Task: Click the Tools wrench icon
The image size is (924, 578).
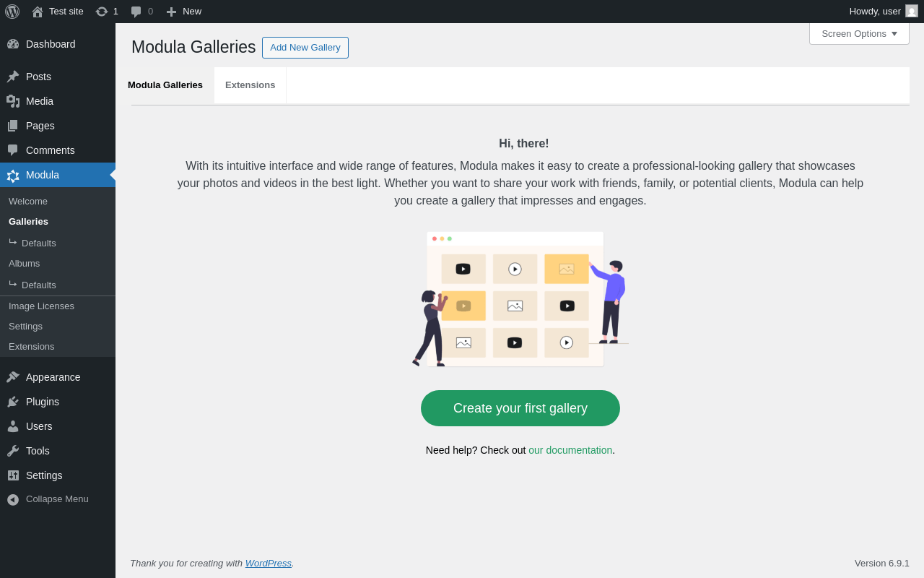Action: (x=13, y=451)
